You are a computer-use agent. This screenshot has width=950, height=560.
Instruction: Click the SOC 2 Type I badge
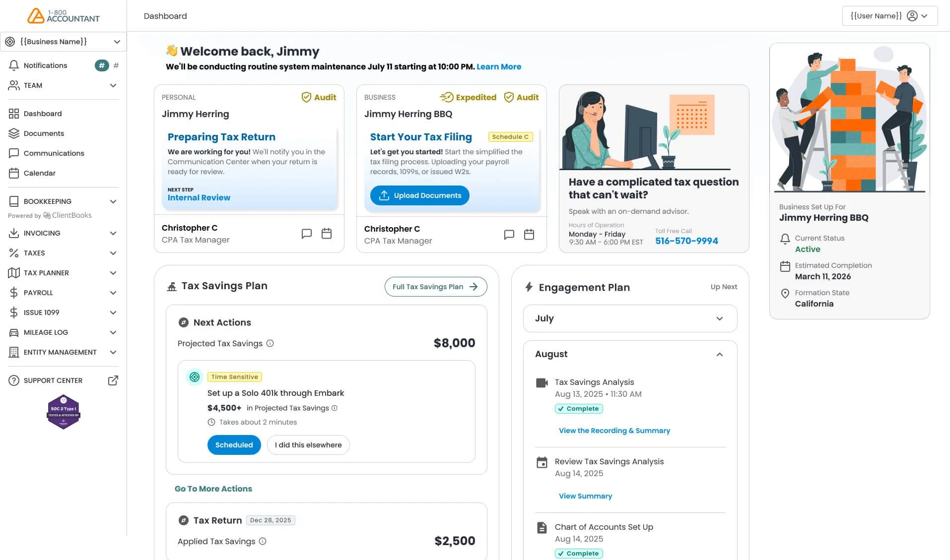pyautogui.click(x=63, y=412)
